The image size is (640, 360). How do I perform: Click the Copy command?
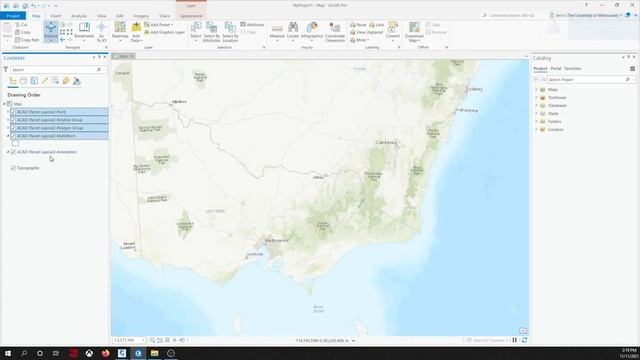tap(23, 32)
